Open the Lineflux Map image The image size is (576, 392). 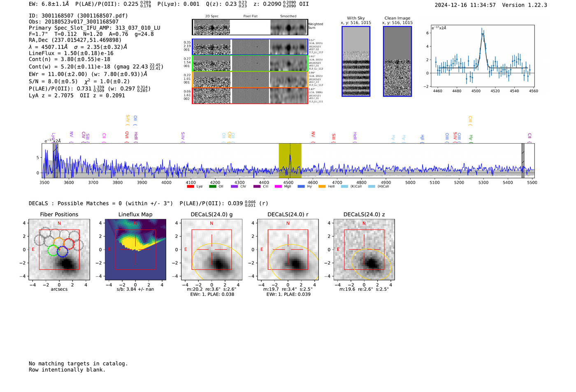(x=135, y=250)
